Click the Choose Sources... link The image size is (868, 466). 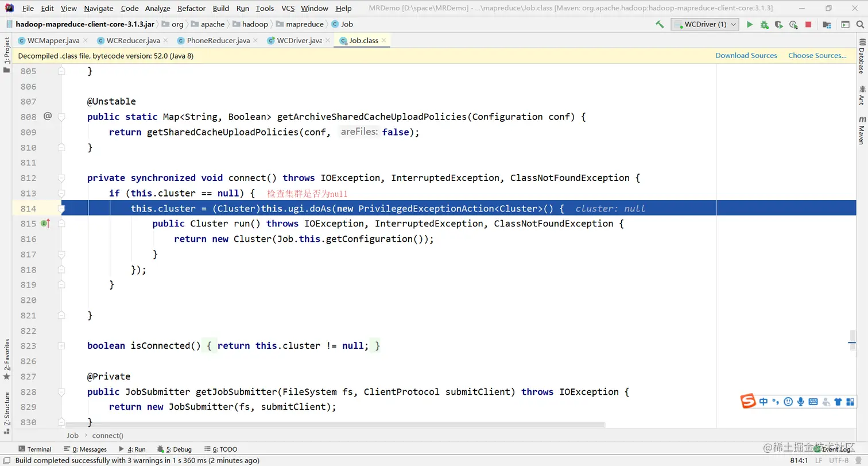click(x=817, y=56)
